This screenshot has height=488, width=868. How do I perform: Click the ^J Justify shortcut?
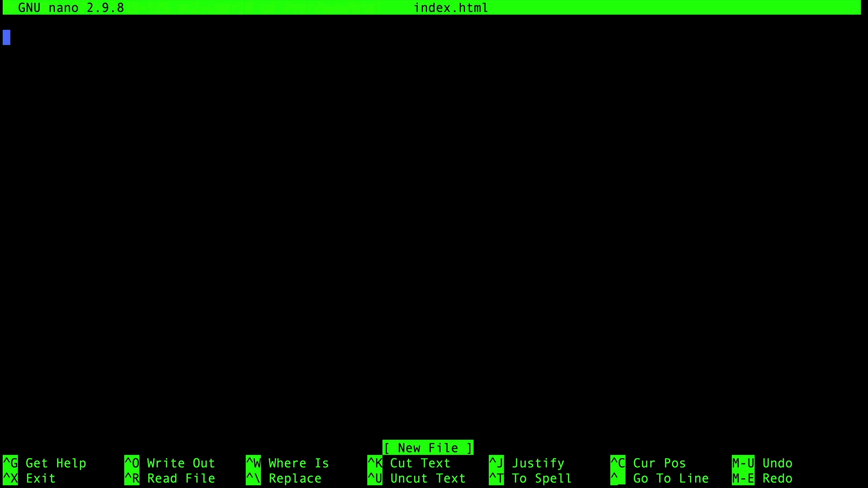point(538,463)
